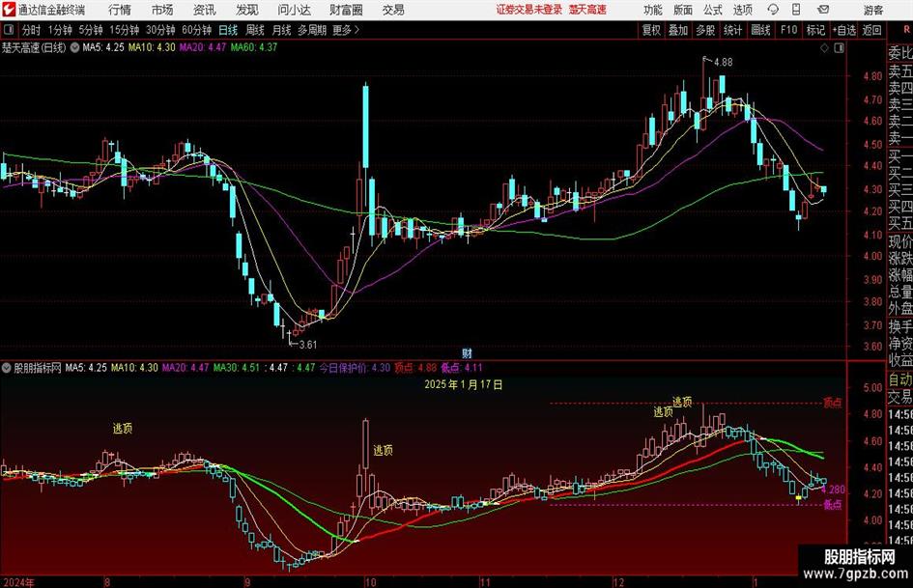Click the 证券交易未登录 login link
This screenshot has height=588, width=913.
[x=529, y=10]
